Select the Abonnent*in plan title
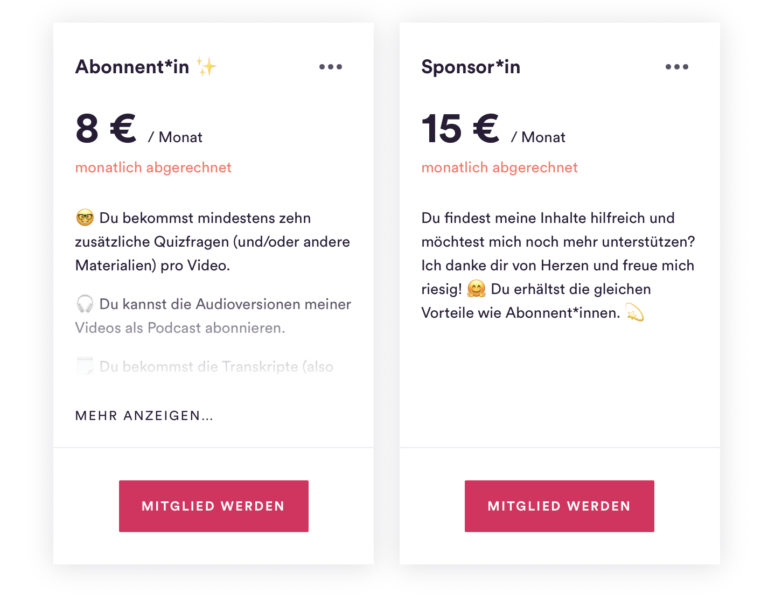 click(132, 67)
